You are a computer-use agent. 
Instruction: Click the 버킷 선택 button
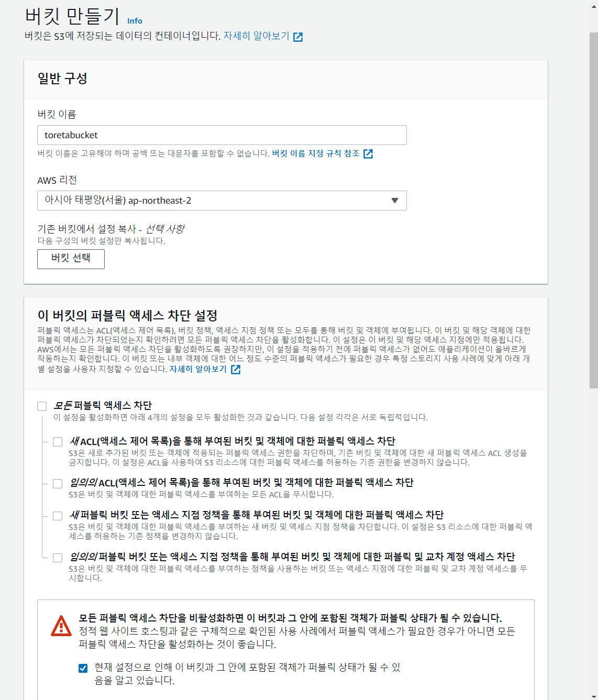(71, 259)
